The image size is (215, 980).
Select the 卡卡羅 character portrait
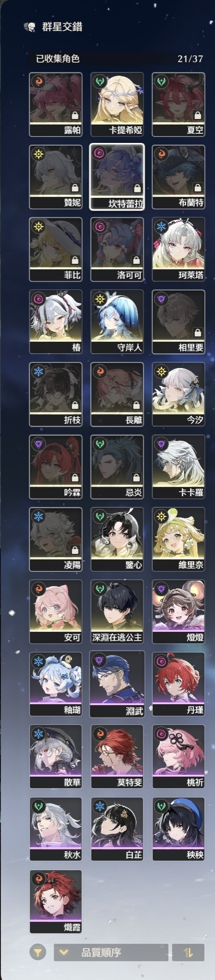(x=179, y=466)
